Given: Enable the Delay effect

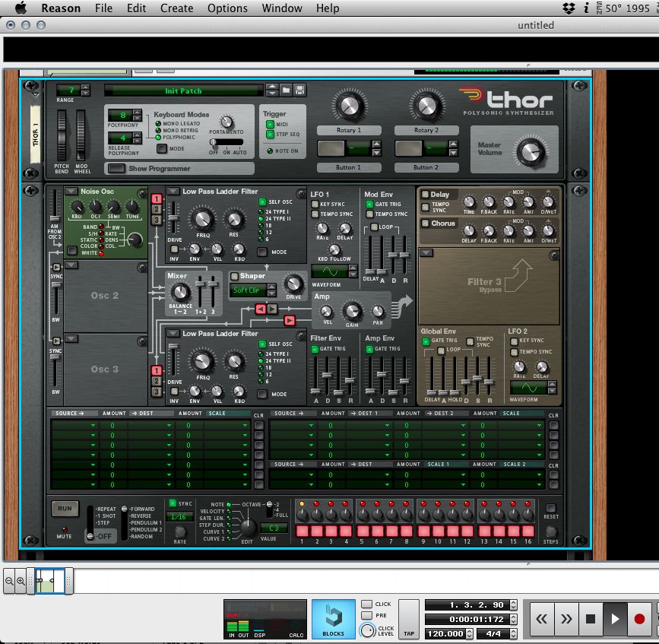Looking at the screenshot, I should pyautogui.click(x=426, y=194).
